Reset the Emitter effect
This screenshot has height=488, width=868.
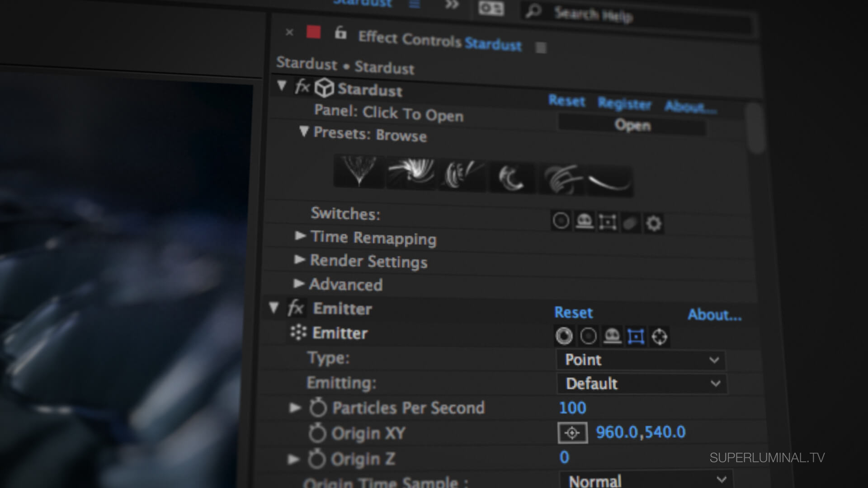573,313
